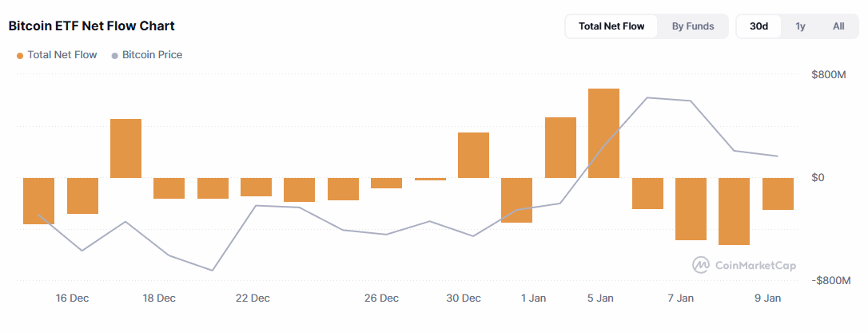
Task: Switch to Total Net Flow tab
Action: [x=611, y=26]
